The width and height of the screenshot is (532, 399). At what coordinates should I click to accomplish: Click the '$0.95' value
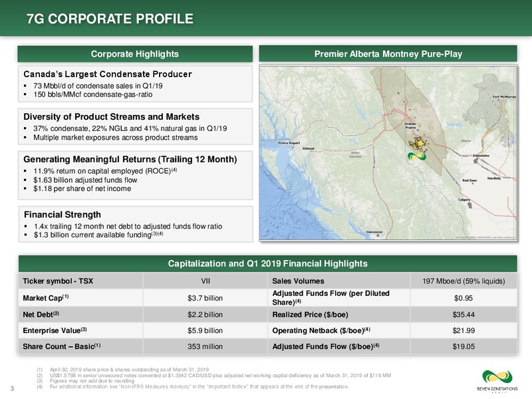point(464,298)
